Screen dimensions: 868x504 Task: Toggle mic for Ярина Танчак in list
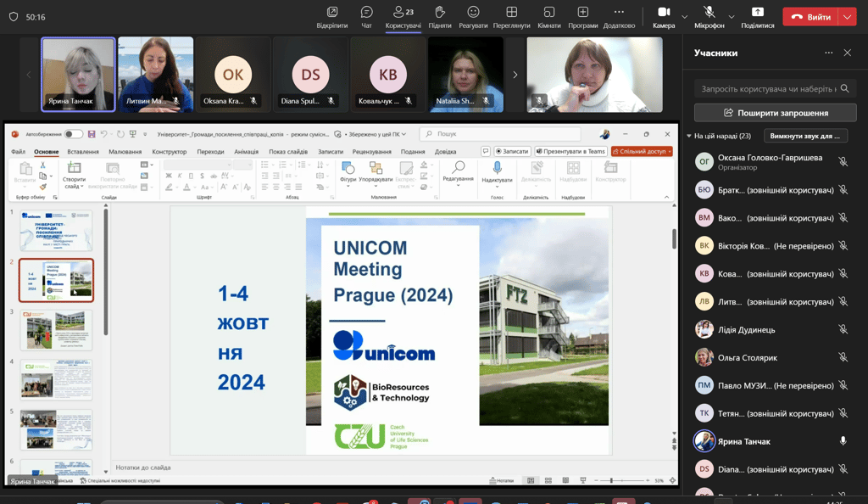843,441
